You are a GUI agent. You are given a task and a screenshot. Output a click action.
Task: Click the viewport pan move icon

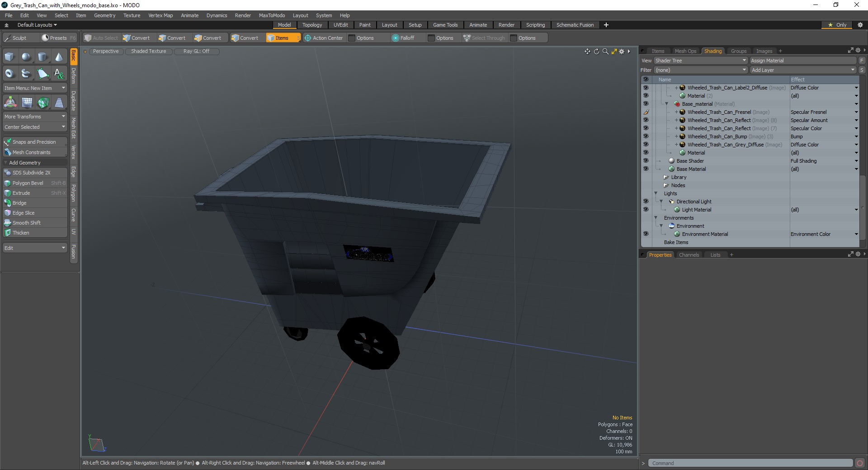coord(587,52)
